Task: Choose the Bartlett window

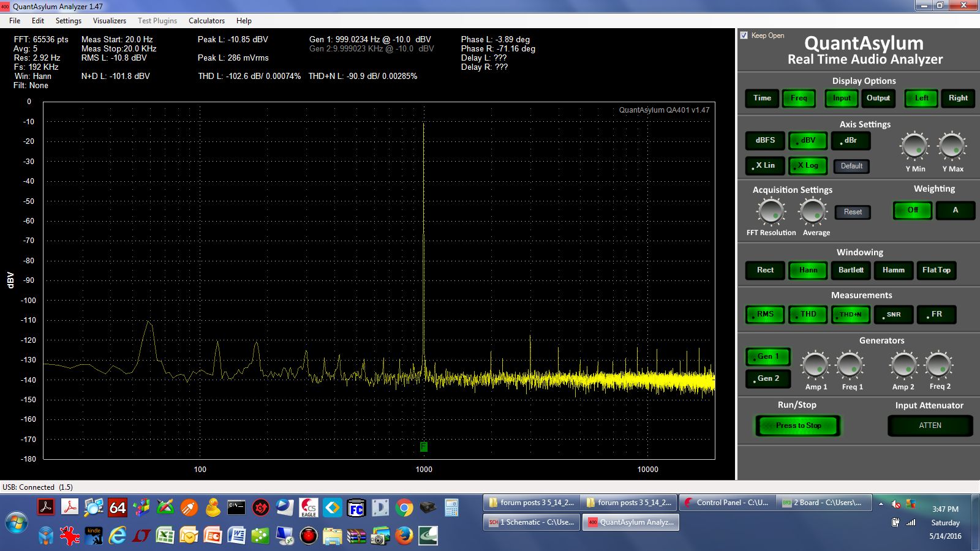Action: tap(851, 270)
